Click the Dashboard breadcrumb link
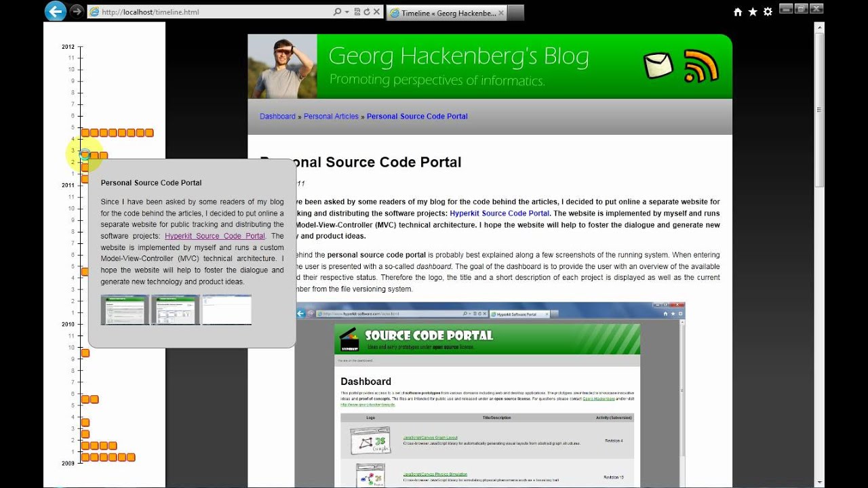868x488 pixels. [x=277, y=117]
